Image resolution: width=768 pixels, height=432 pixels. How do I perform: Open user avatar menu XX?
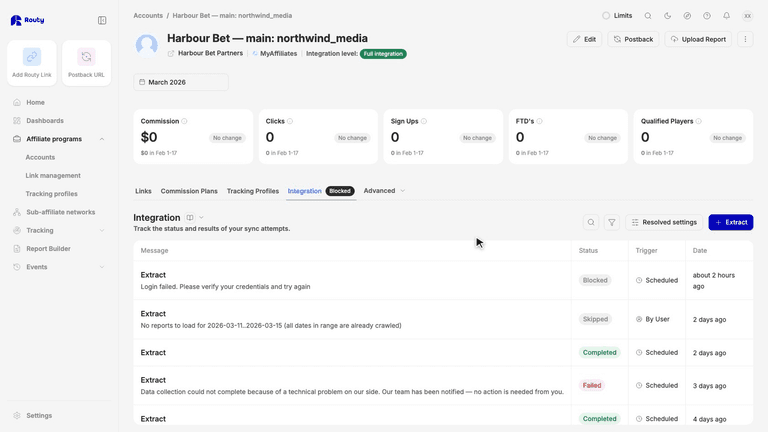(x=747, y=16)
